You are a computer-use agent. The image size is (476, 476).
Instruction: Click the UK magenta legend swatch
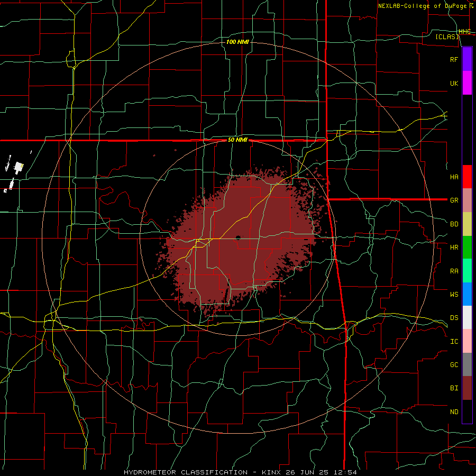pos(467,83)
